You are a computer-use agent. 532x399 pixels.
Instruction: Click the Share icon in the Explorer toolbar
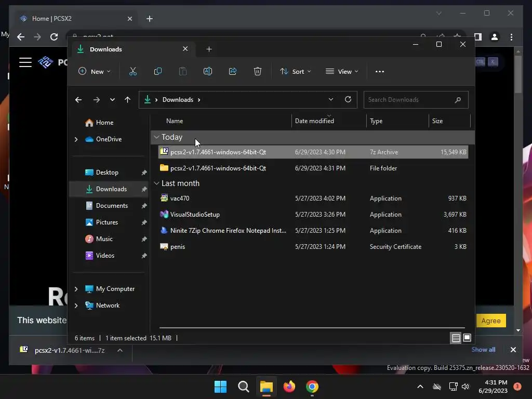[233, 71]
